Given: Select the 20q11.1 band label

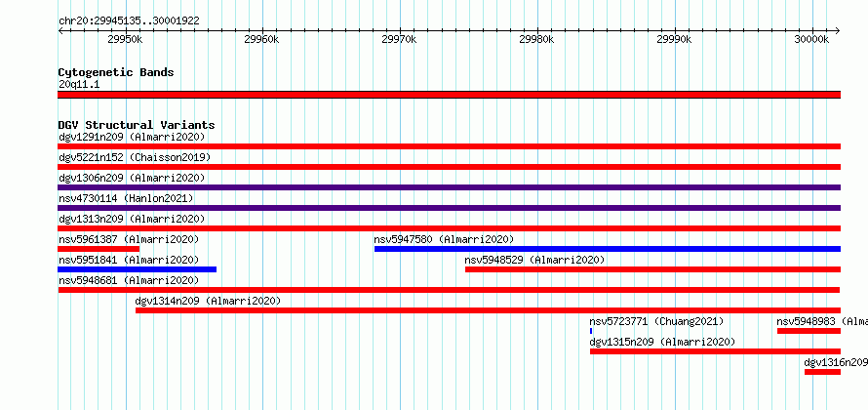Looking at the screenshot, I should click(79, 85).
